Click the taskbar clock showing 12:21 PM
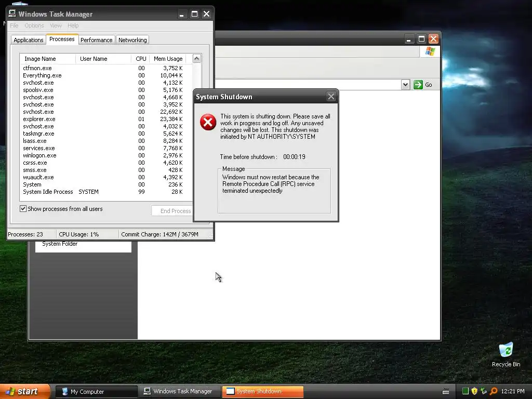 (513, 391)
